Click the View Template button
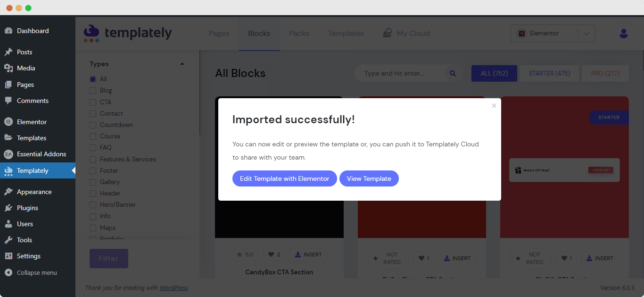The height and width of the screenshot is (297, 644). pyautogui.click(x=369, y=178)
